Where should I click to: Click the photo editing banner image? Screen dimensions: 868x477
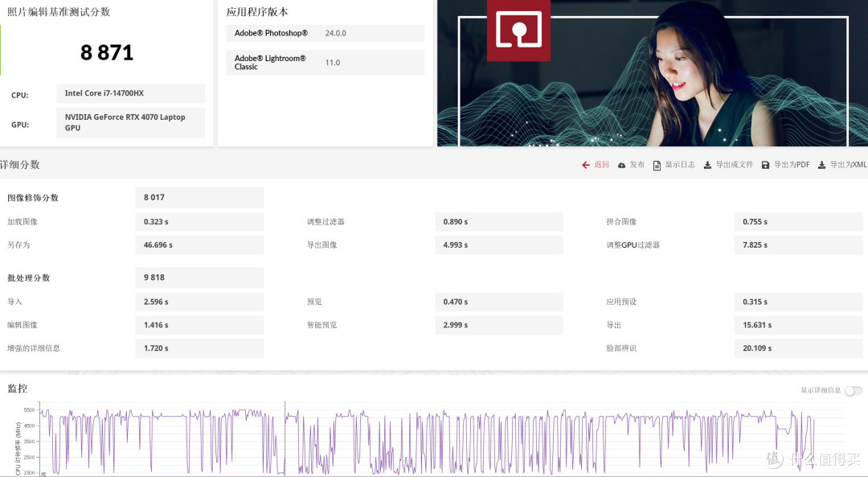[653, 73]
